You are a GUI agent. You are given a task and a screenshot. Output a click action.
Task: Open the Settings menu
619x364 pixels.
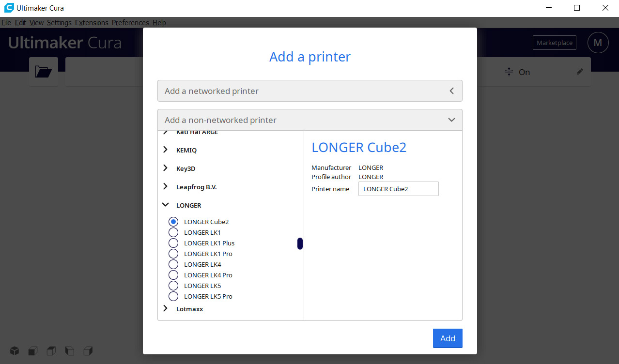tap(59, 23)
